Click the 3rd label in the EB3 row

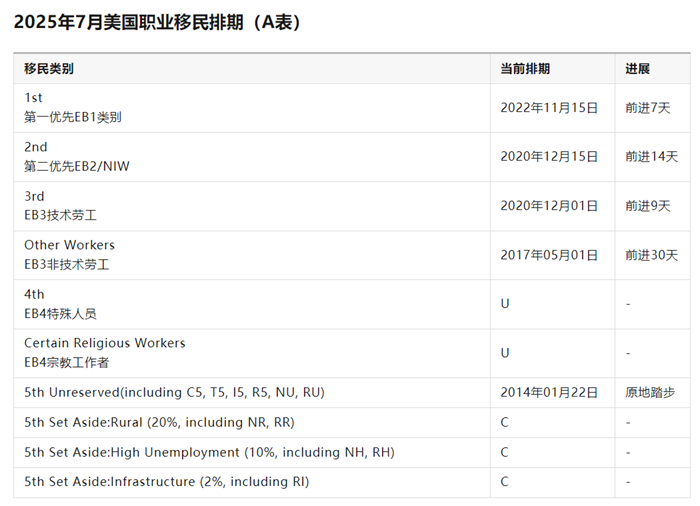34,196
